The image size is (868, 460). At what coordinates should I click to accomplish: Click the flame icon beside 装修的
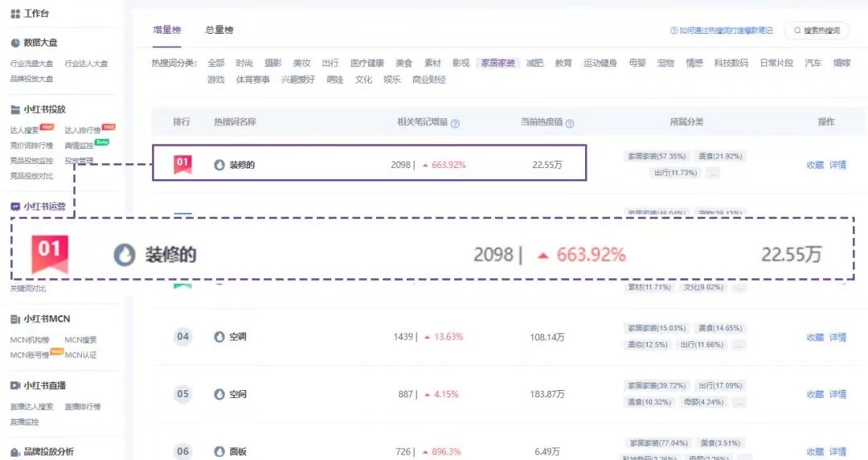(219, 165)
